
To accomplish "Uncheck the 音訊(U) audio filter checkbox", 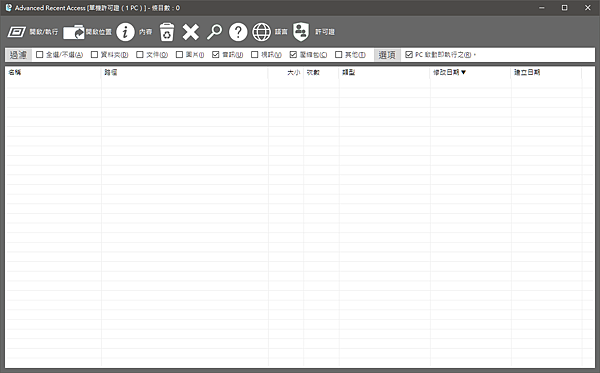I will click(x=215, y=55).
